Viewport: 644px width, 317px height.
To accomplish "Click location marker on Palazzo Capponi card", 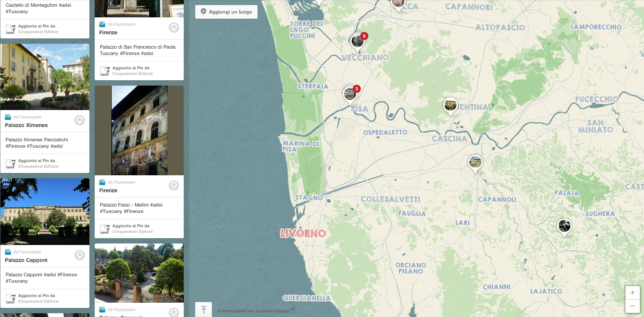I will point(80,255).
